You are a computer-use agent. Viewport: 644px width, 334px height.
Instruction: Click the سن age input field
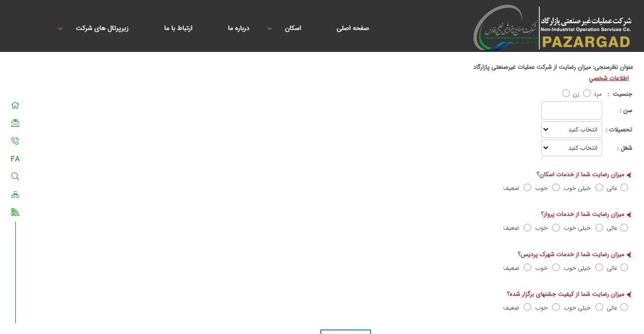click(572, 110)
